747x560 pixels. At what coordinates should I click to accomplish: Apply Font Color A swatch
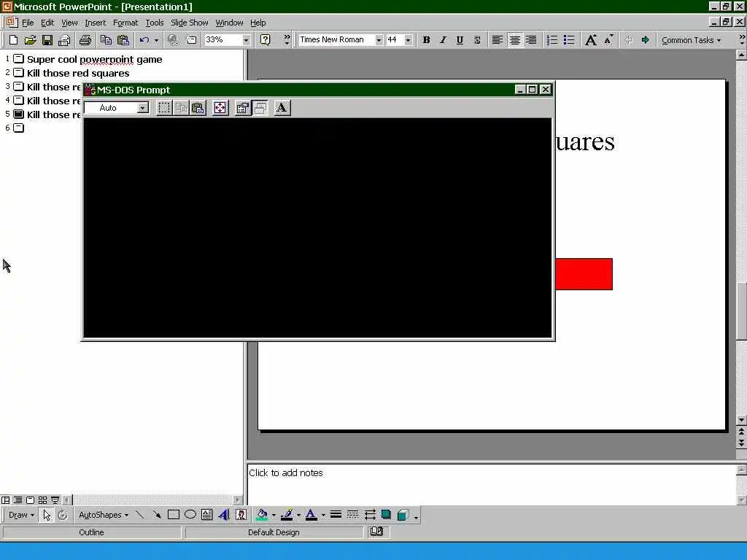(311, 516)
